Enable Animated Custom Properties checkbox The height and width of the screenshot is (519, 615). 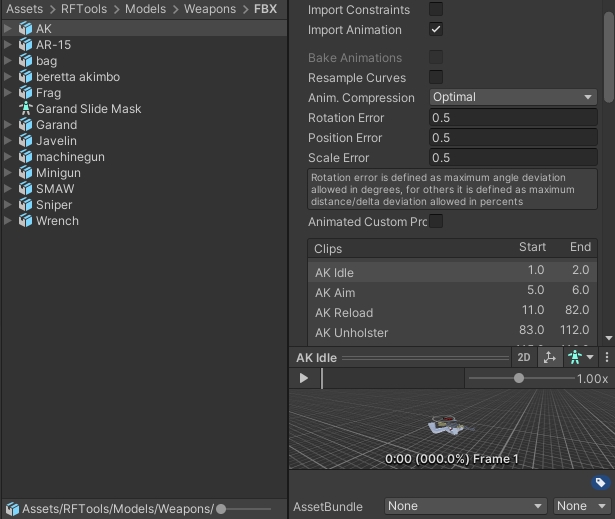pos(436,221)
